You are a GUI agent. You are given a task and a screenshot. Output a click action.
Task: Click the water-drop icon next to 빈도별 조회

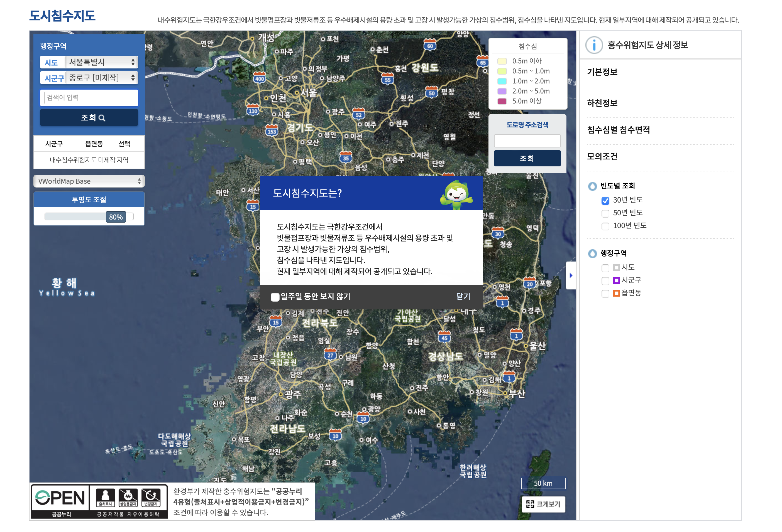click(592, 186)
